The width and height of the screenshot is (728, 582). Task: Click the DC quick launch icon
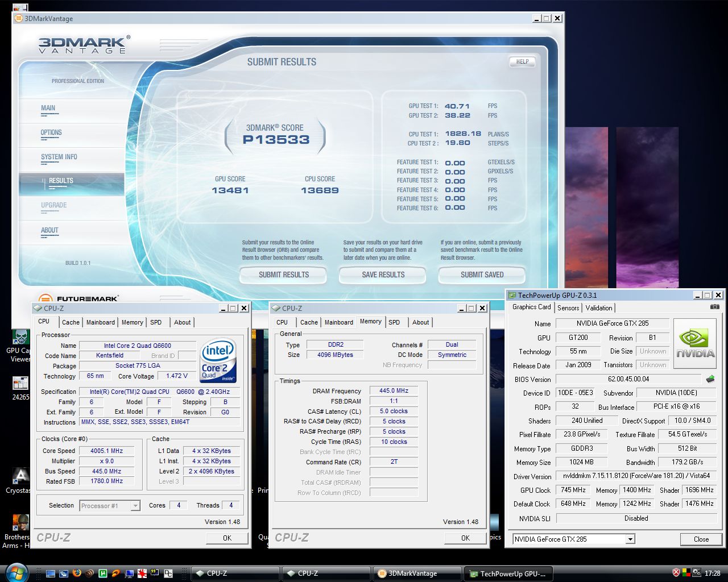click(x=168, y=573)
